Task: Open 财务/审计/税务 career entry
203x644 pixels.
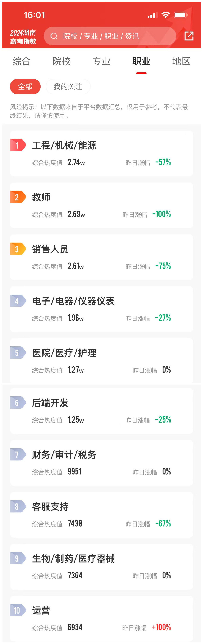Action: (x=101, y=463)
